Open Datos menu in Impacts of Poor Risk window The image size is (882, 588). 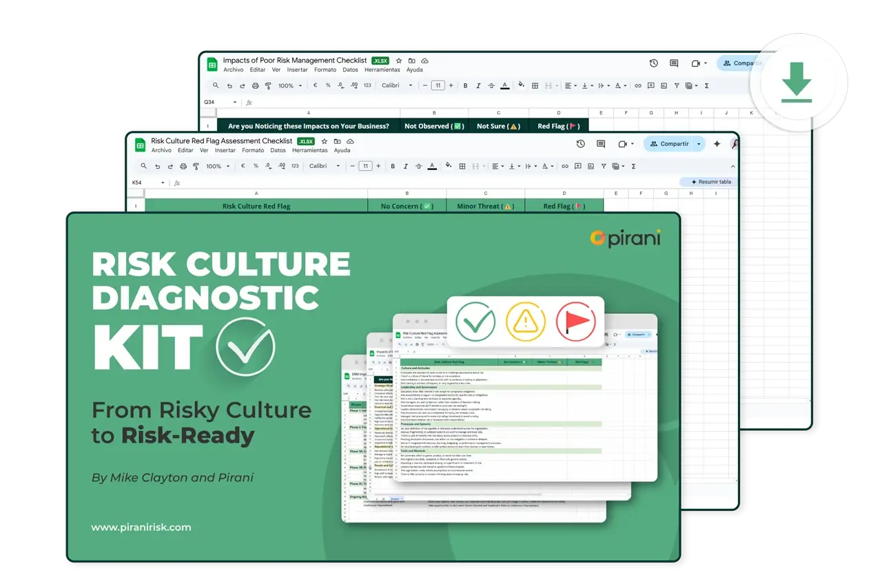350,70
